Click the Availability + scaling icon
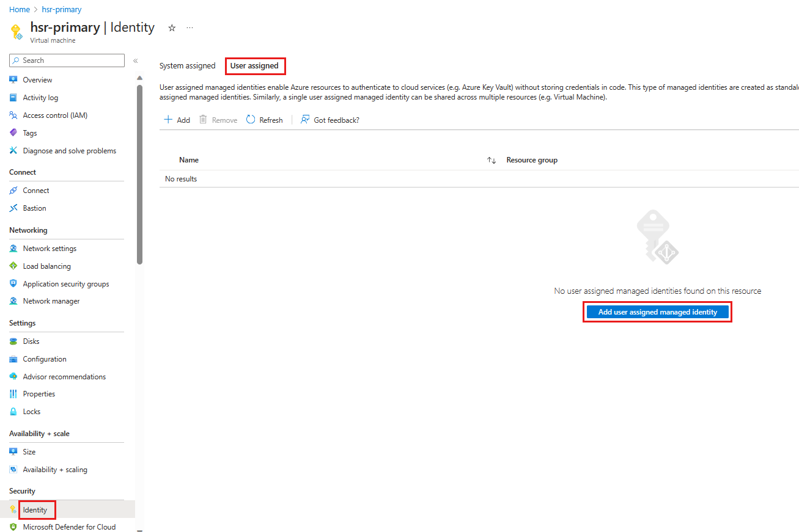 click(13, 470)
